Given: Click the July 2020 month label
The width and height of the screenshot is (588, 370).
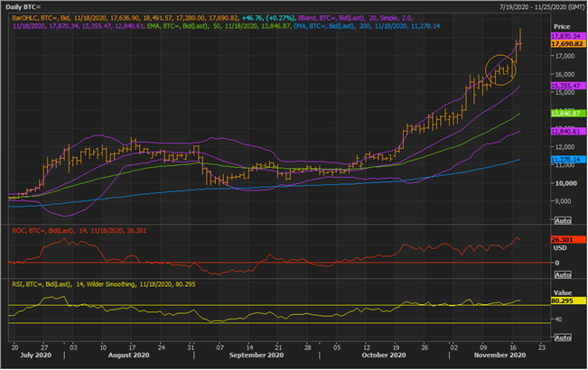Looking at the screenshot, I should (35, 355).
